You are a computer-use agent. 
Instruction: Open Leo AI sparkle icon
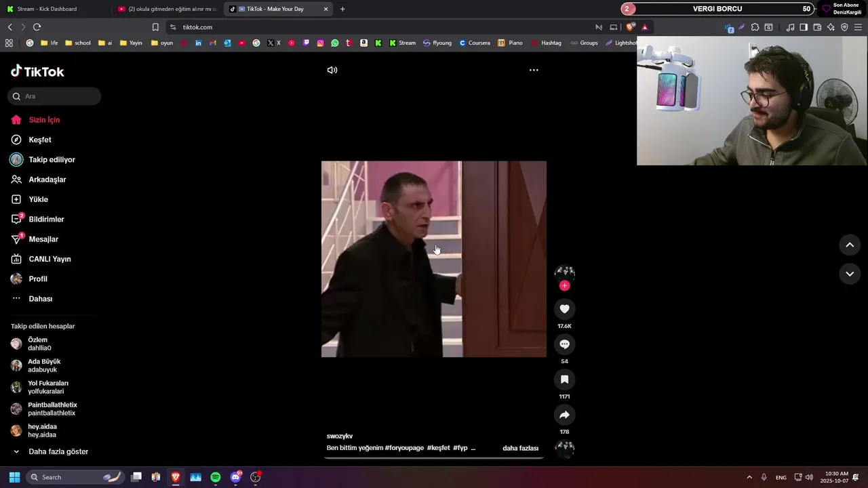tap(831, 27)
